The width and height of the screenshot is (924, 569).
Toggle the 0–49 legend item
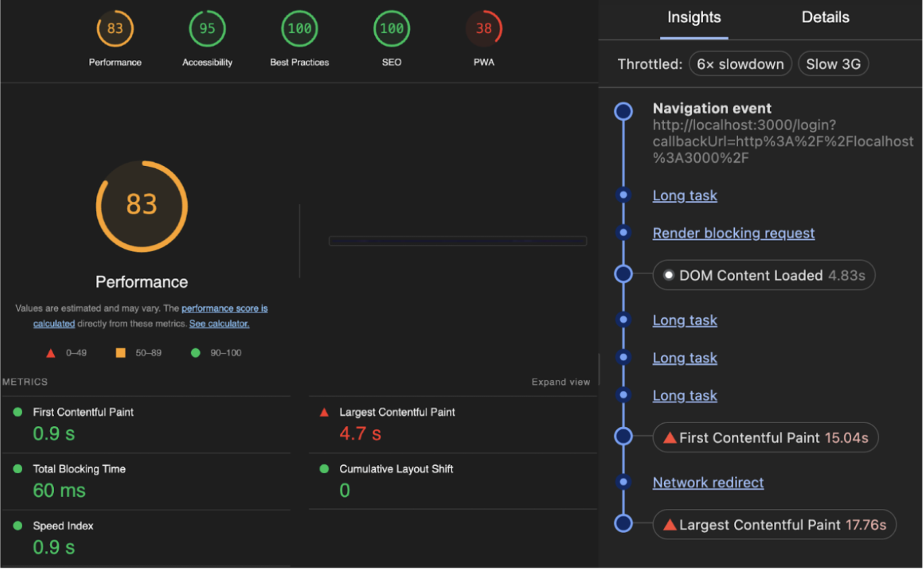(x=64, y=352)
